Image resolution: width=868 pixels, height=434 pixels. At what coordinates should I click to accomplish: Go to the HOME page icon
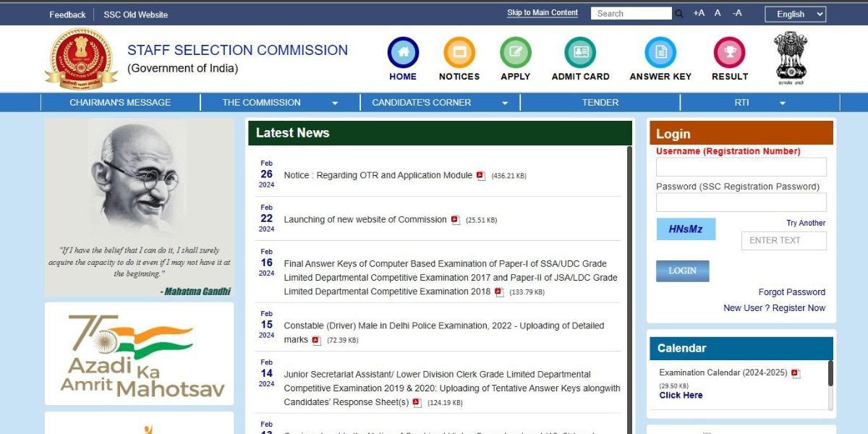(x=403, y=53)
